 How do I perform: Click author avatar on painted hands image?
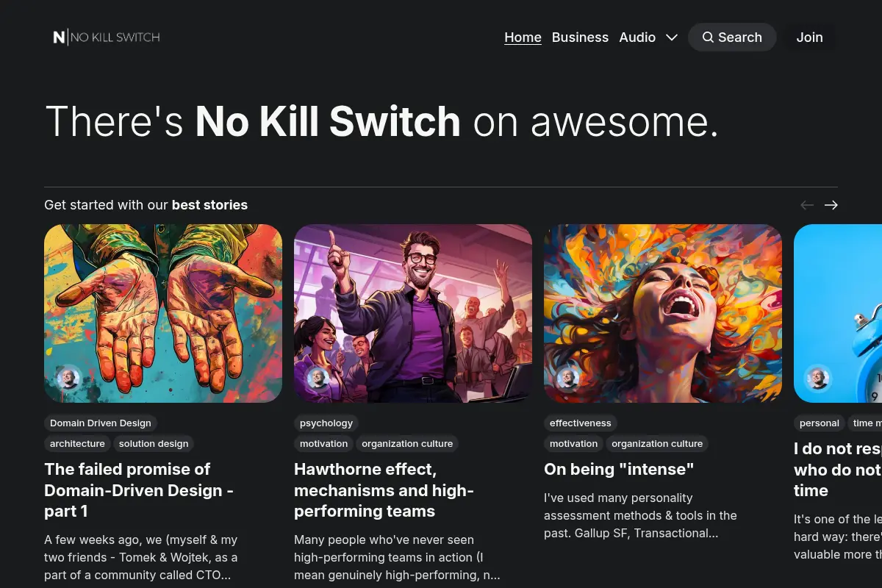[x=68, y=379]
